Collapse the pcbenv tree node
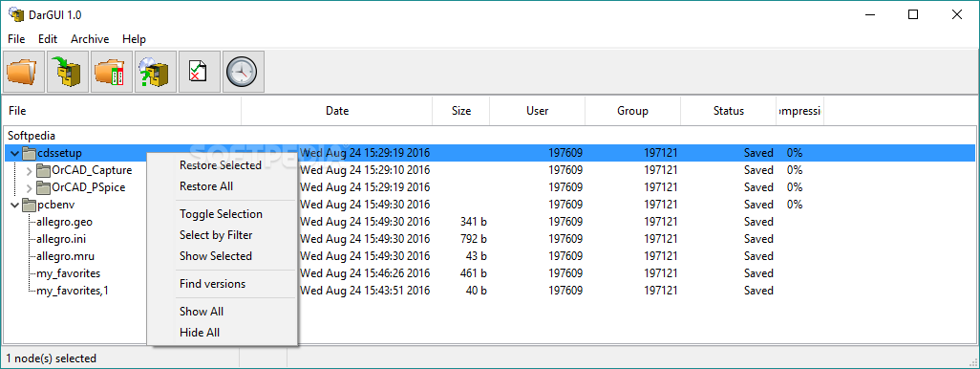980x369 pixels. pos(15,205)
